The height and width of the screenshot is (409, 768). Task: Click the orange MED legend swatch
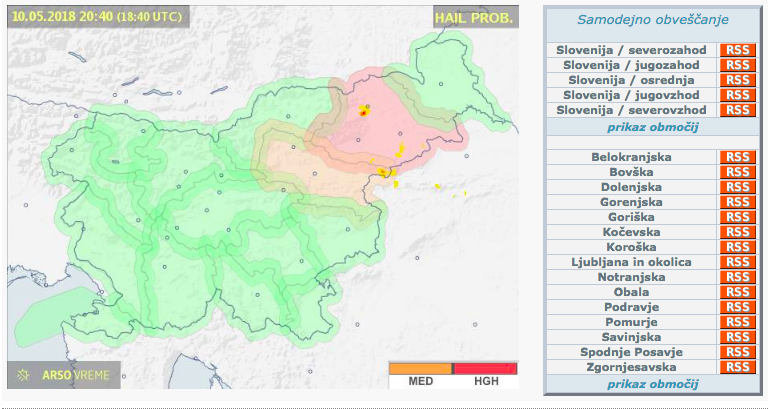420,368
